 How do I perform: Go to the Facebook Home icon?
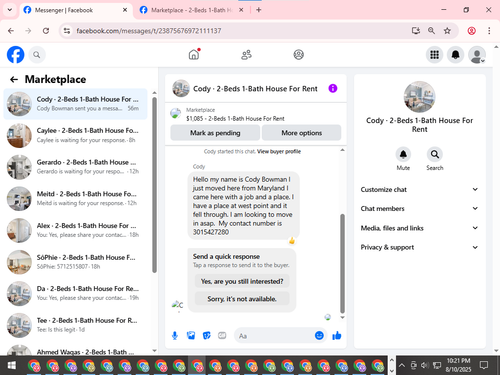point(194,55)
